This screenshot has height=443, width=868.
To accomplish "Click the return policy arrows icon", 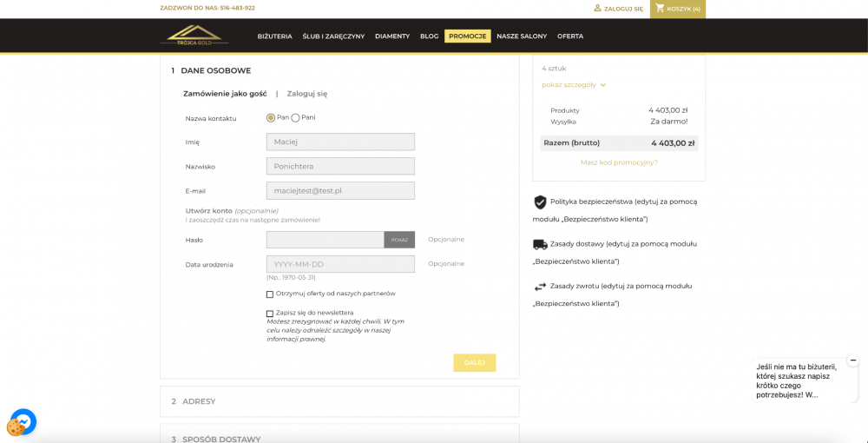I will coord(540,287).
